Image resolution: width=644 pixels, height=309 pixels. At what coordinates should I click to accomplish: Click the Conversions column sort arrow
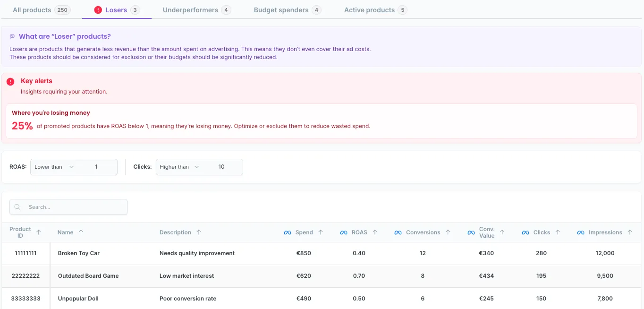[448, 232]
